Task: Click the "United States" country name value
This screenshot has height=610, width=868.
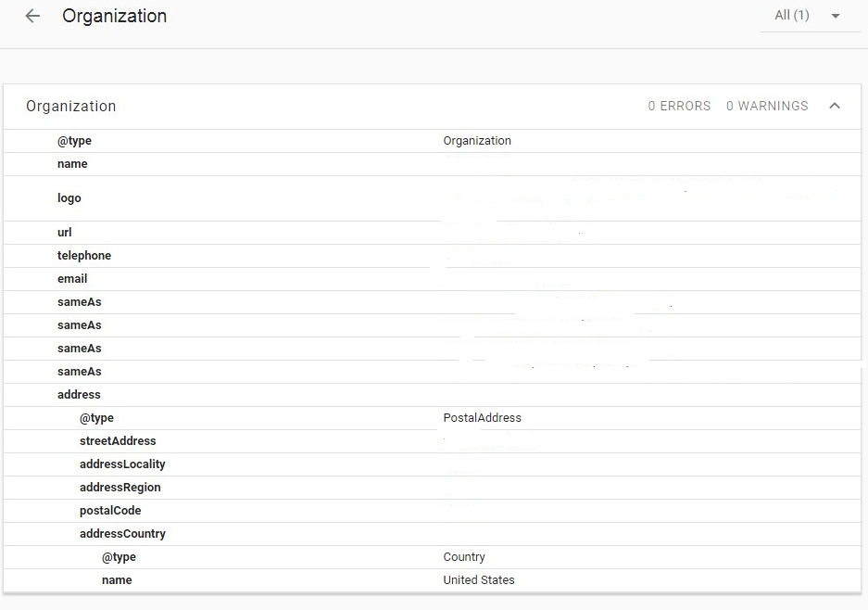Action: tap(479, 580)
